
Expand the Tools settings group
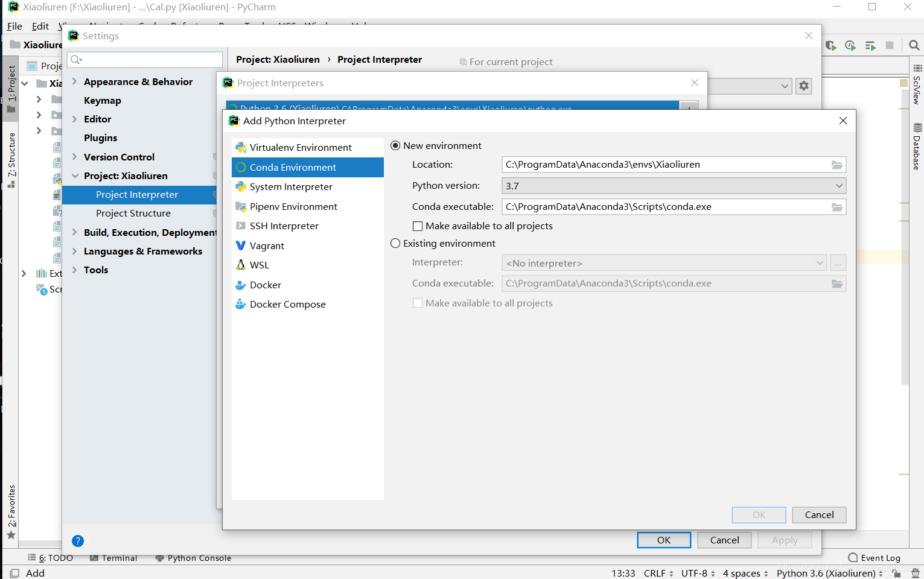pyautogui.click(x=75, y=270)
